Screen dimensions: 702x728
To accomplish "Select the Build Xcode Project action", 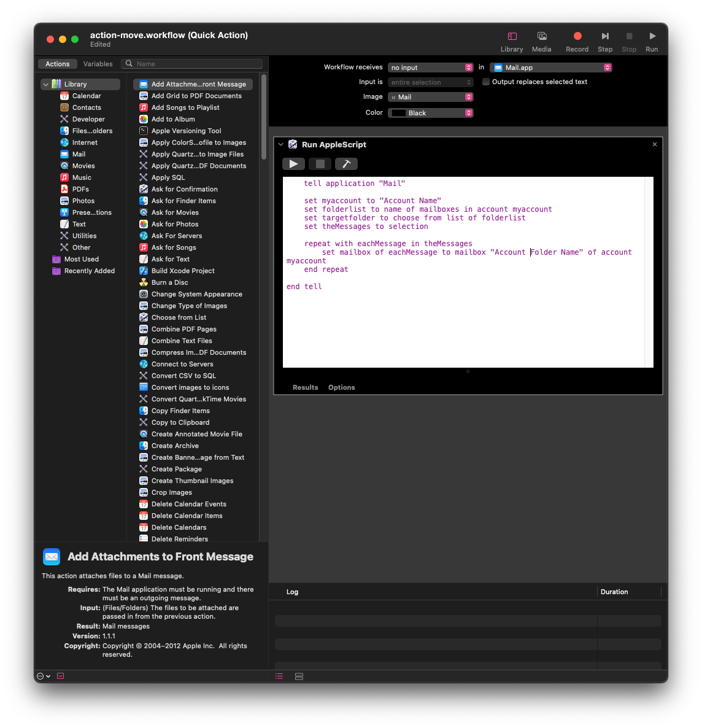I will point(177,271).
